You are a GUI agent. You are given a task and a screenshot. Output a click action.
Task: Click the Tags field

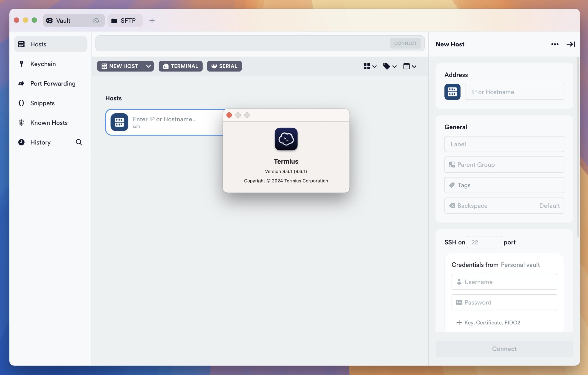pos(504,185)
